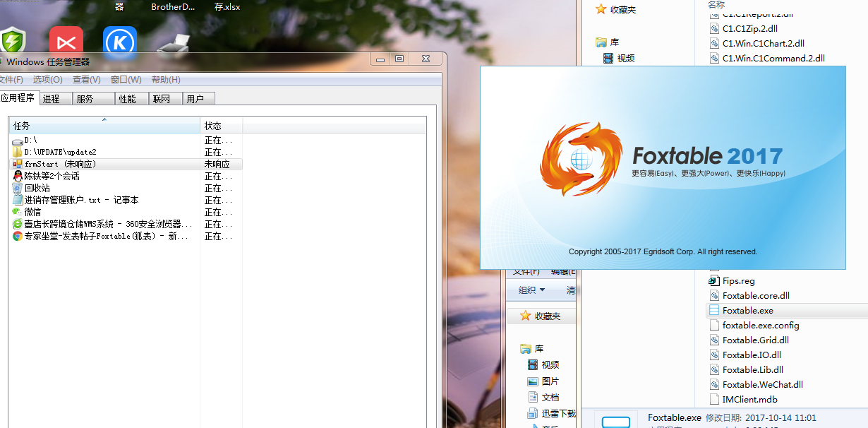Open the 帮助(H) menu in Task Manager

click(166, 80)
